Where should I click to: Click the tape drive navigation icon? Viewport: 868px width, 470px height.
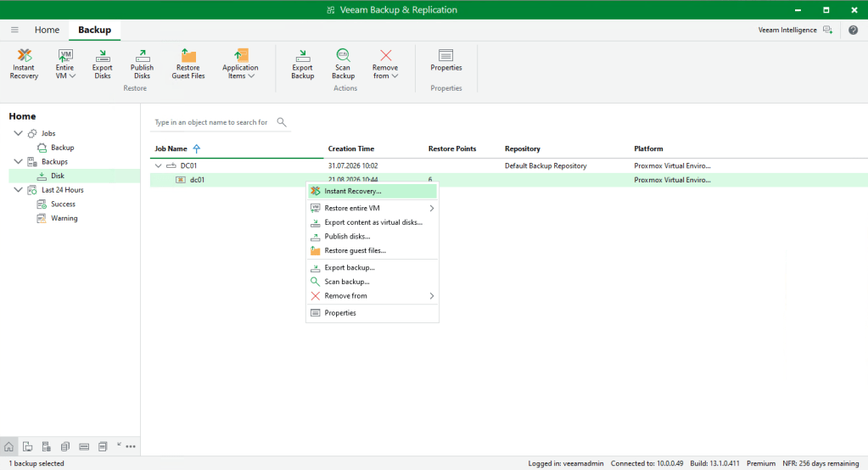coord(84,447)
